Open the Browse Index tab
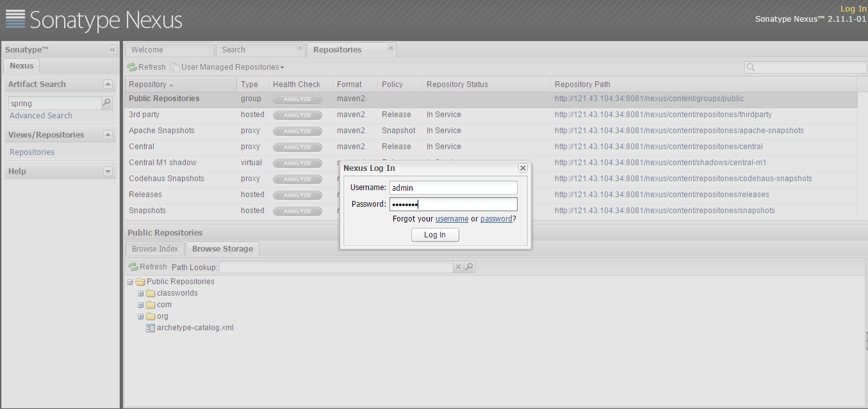The height and width of the screenshot is (409, 868). 155,249
